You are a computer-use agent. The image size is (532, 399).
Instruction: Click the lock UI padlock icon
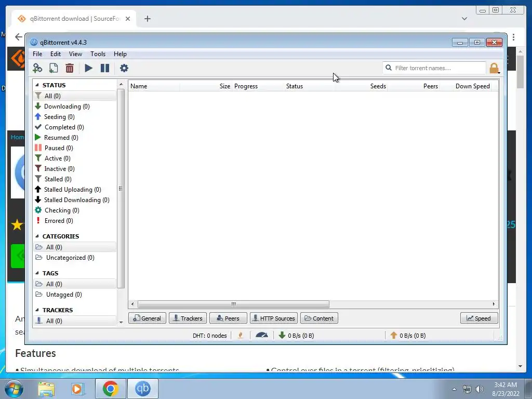coord(494,68)
